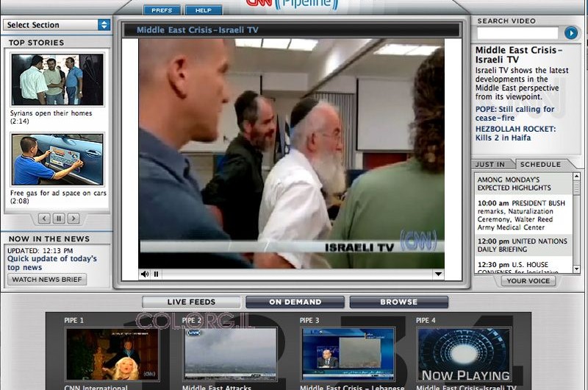Click the PIPE 3 label
588x390 pixels.
point(309,320)
